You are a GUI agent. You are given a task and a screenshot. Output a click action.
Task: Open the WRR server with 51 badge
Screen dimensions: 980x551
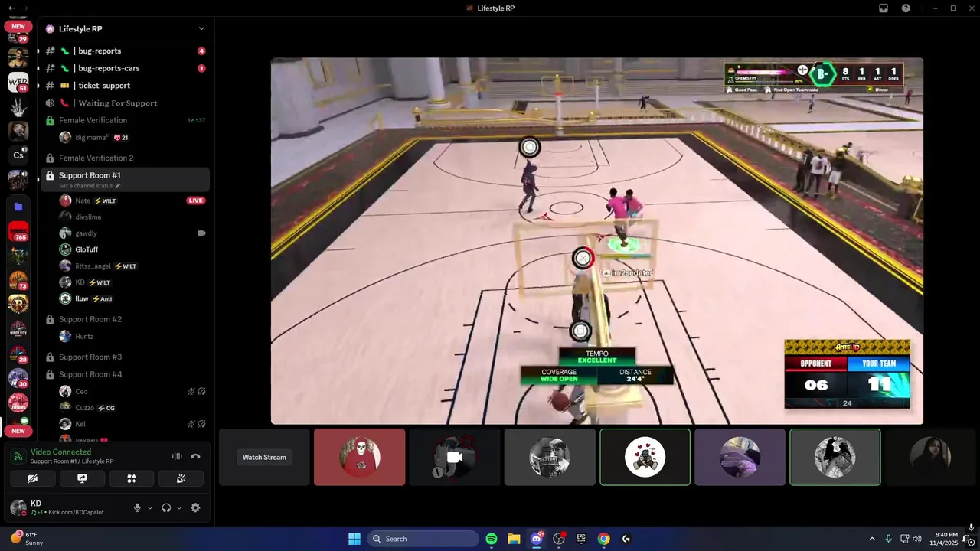(x=18, y=82)
